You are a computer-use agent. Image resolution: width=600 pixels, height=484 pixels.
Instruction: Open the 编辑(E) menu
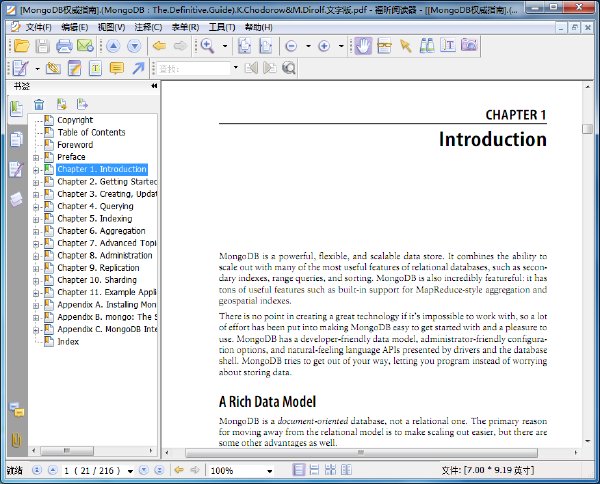point(75,27)
